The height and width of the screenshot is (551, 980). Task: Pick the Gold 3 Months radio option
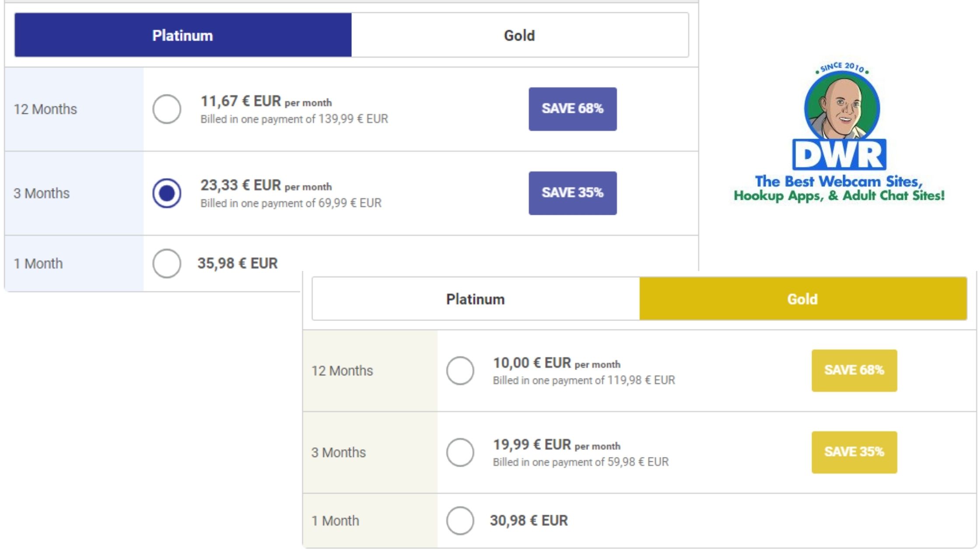coord(460,452)
